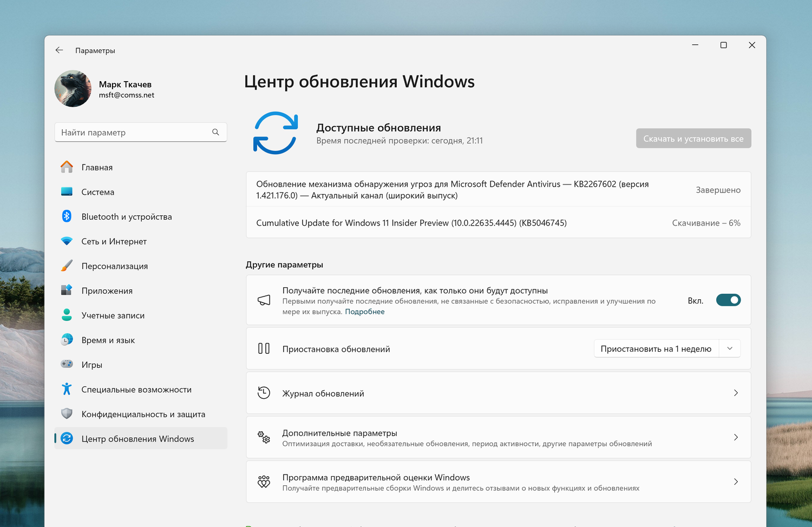
Task: Click the Вкл. toggle state label
Action: point(696,300)
